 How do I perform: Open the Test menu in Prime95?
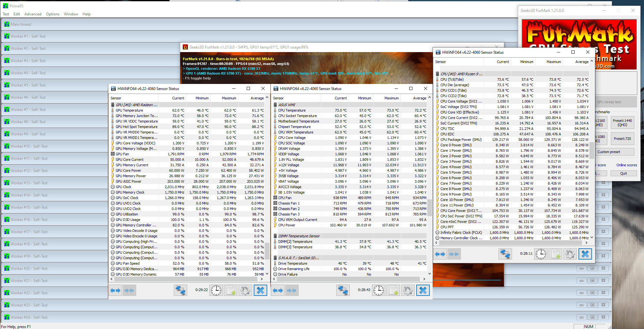[x=6, y=14]
